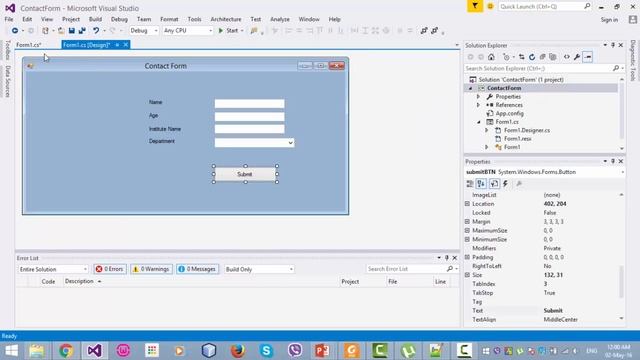Click the Text property value Submit

(x=553, y=311)
